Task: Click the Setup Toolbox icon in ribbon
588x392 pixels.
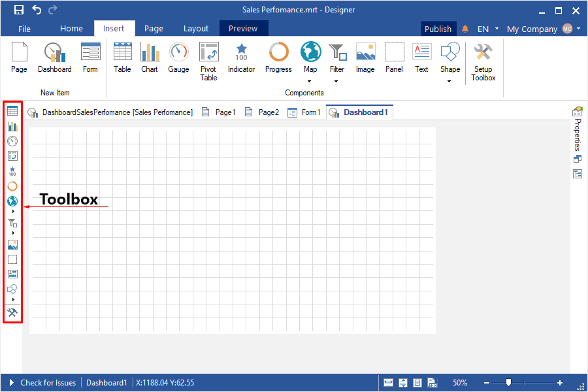Action: pyautogui.click(x=483, y=61)
